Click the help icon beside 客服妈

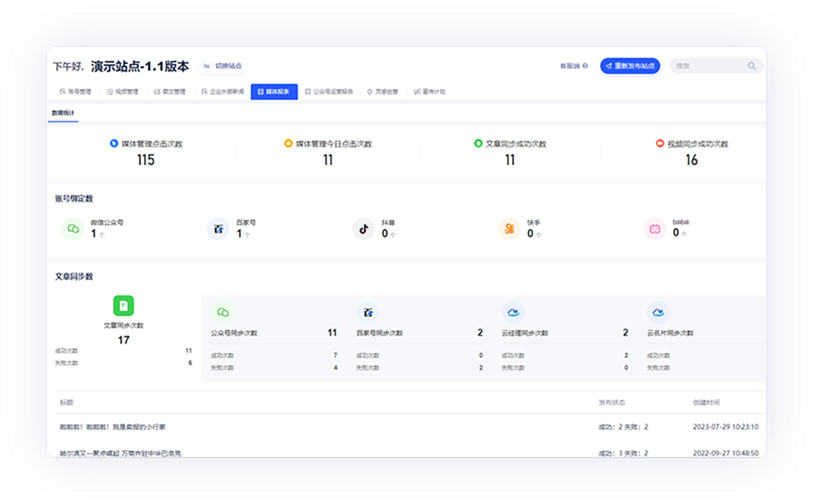[585, 66]
